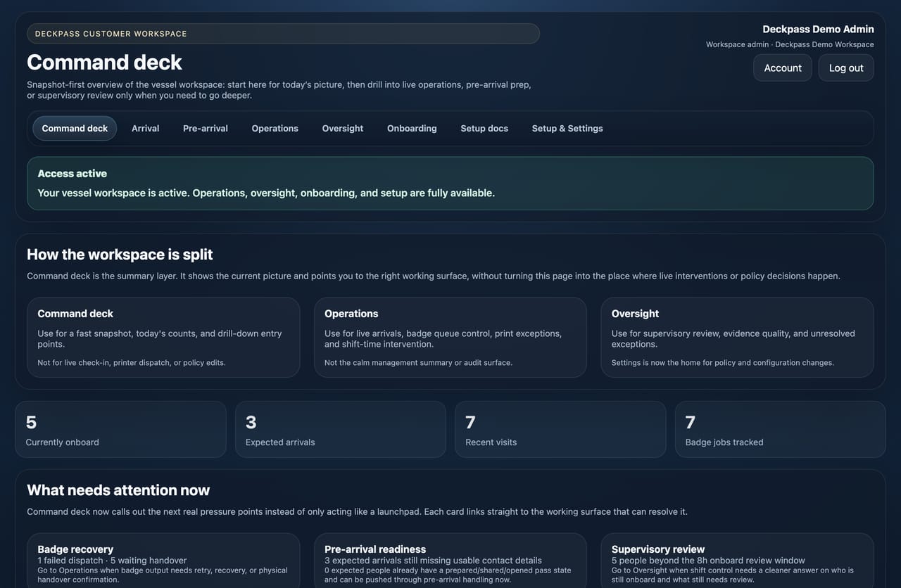Viewport: 901px width, 588px height.
Task: Click the Access active status banner
Action: pos(450,184)
